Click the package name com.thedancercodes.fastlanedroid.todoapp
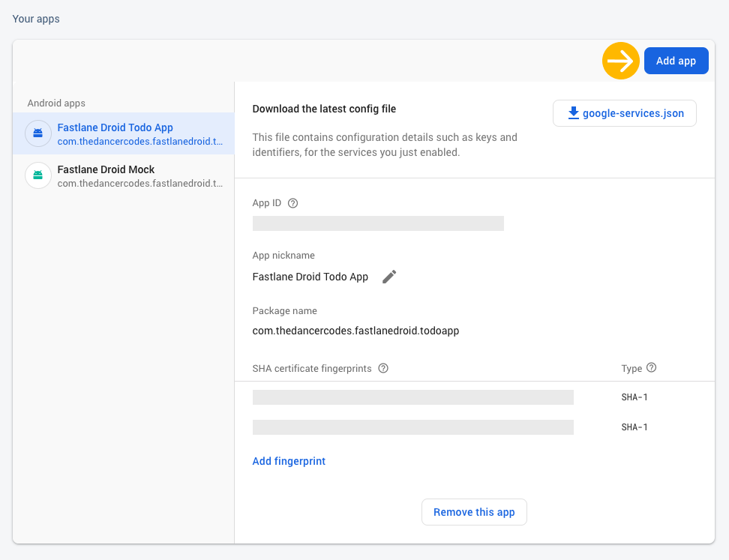The image size is (729, 560). click(x=355, y=330)
